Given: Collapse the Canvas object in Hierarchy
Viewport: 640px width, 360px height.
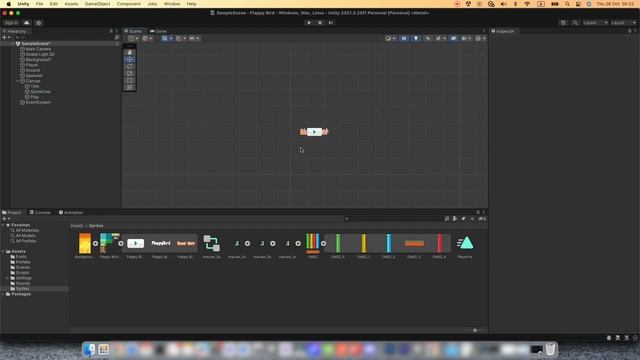Looking at the screenshot, I should click(18, 81).
